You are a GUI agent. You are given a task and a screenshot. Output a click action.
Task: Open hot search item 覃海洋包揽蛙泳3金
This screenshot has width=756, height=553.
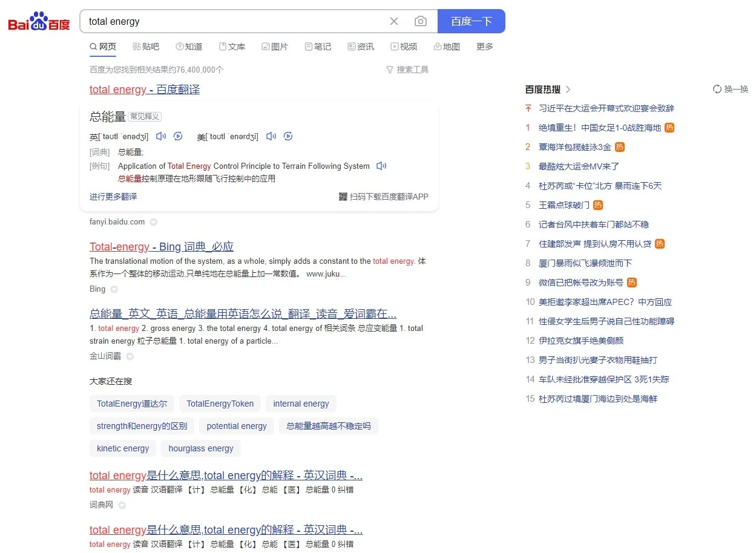(x=574, y=147)
